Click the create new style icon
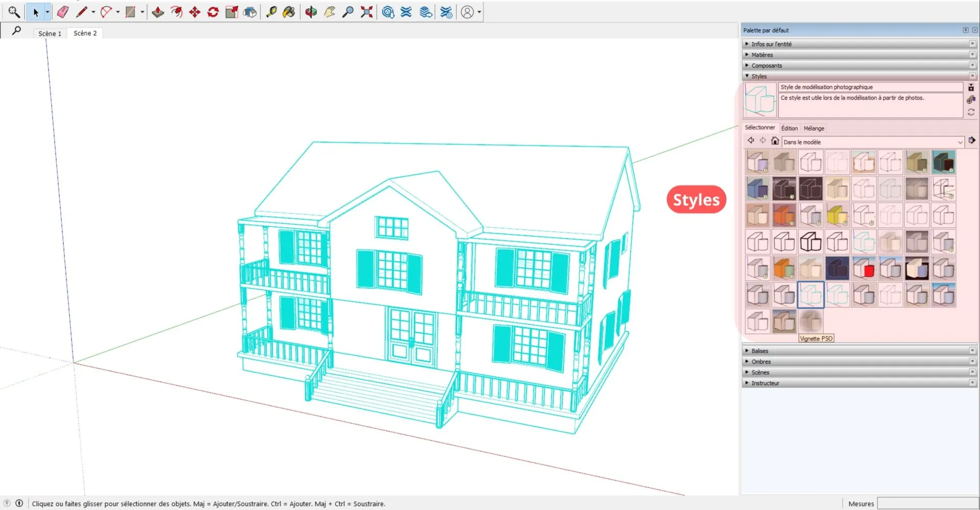980x510 pixels. (x=971, y=100)
